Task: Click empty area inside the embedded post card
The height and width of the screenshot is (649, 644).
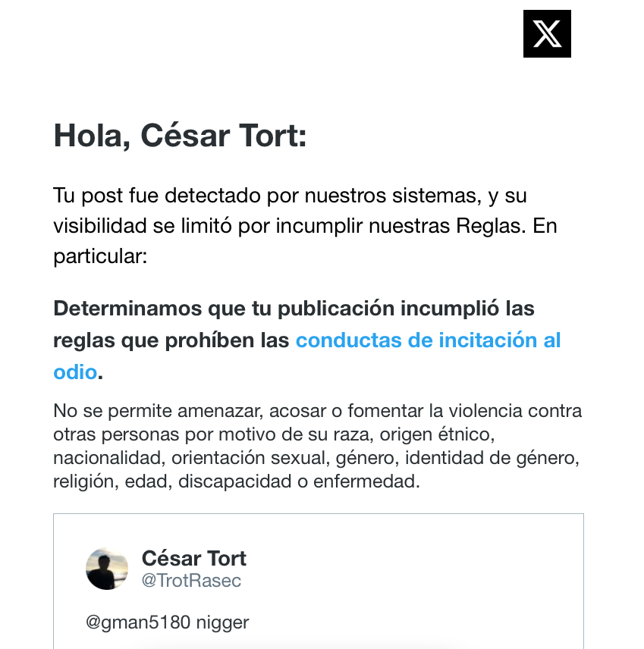Action: (414, 579)
